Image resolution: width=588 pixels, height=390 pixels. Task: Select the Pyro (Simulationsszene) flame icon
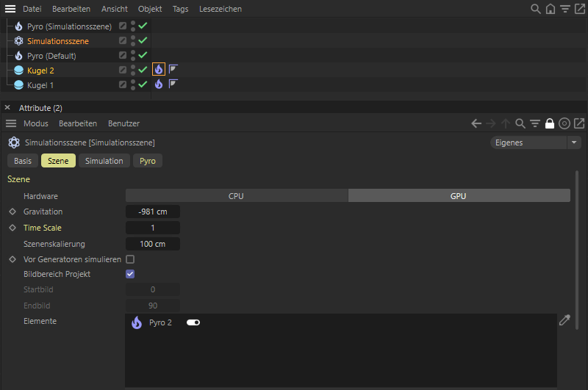click(x=18, y=26)
